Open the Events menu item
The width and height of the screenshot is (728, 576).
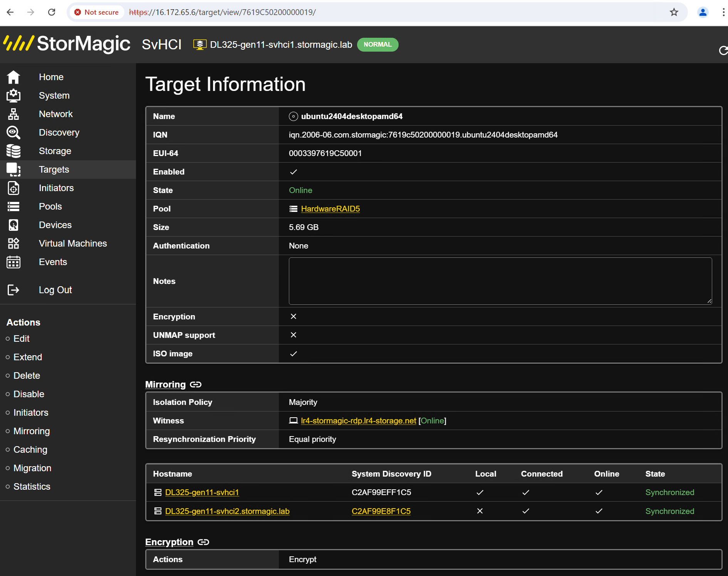click(x=53, y=262)
